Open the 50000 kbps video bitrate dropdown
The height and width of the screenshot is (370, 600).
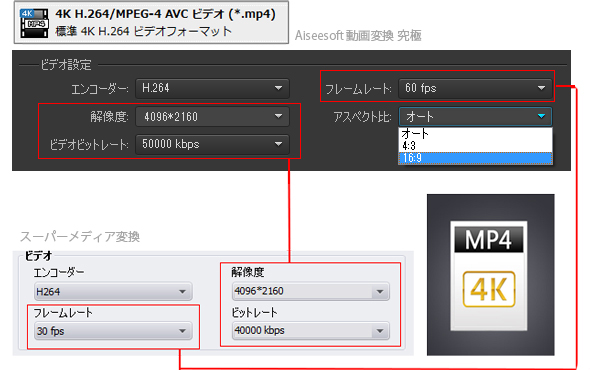pos(212,144)
